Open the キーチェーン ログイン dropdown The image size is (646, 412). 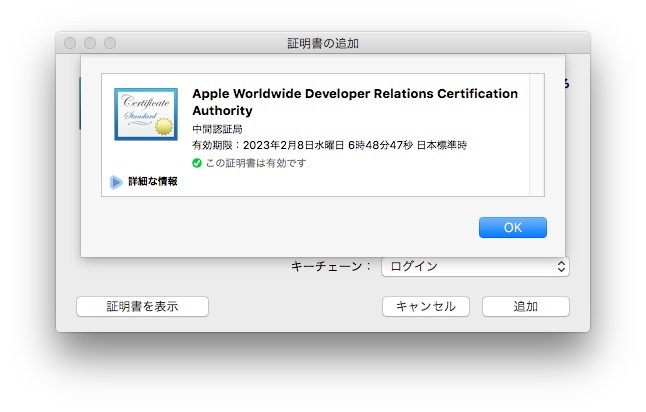click(475, 266)
